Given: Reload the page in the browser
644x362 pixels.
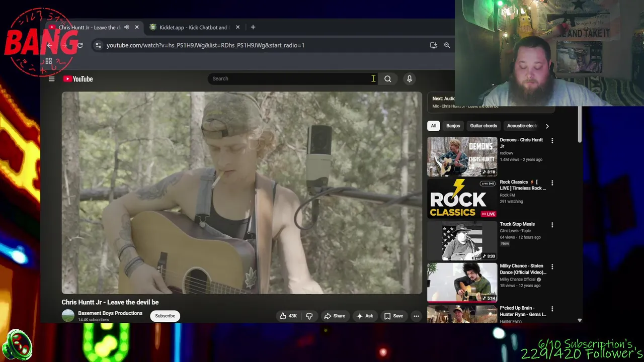Looking at the screenshot, I should tap(79, 45).
